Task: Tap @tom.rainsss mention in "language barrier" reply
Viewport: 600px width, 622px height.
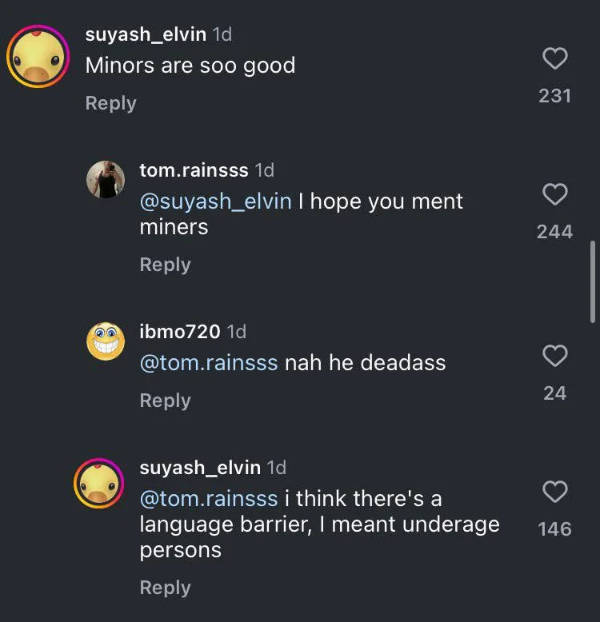Action: click(x=209, y=498)
